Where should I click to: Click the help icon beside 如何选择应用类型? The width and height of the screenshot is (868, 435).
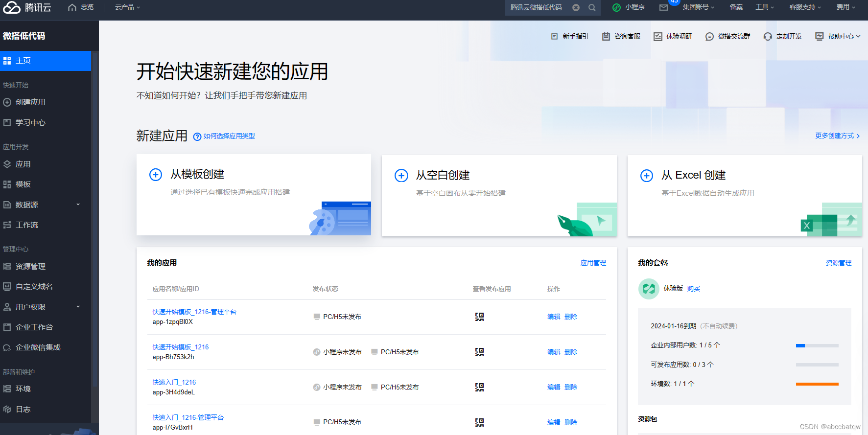tap(197, 137)
